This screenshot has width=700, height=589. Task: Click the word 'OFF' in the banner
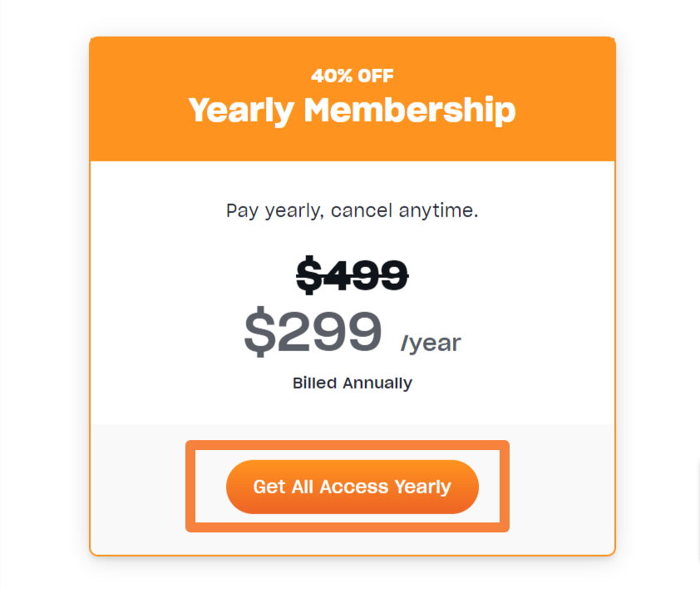(376, 77)
